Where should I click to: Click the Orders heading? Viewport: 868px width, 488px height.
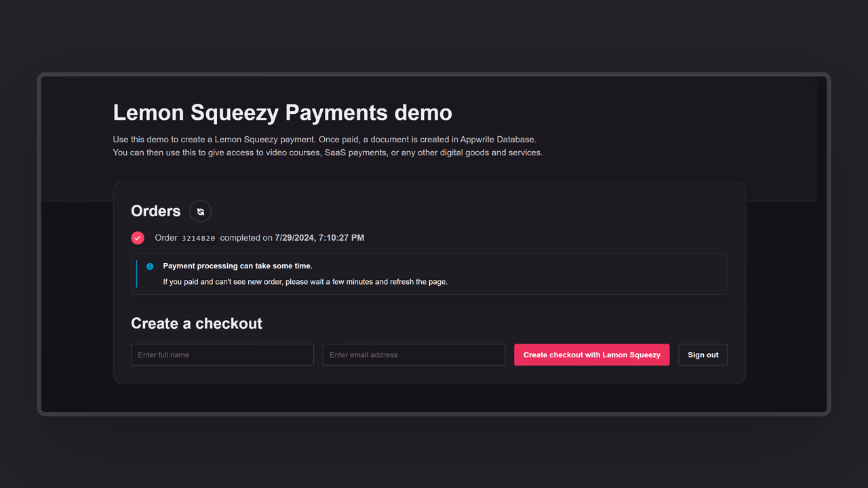[x=156, y=211]
